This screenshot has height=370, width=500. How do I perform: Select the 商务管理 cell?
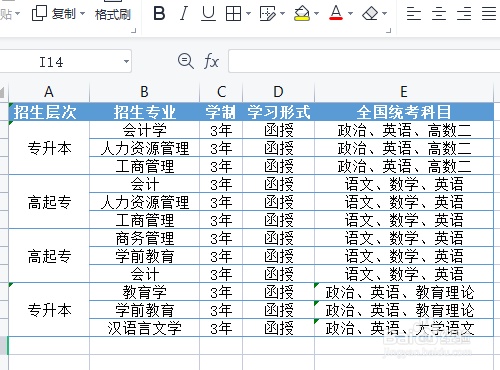(144, 238)
